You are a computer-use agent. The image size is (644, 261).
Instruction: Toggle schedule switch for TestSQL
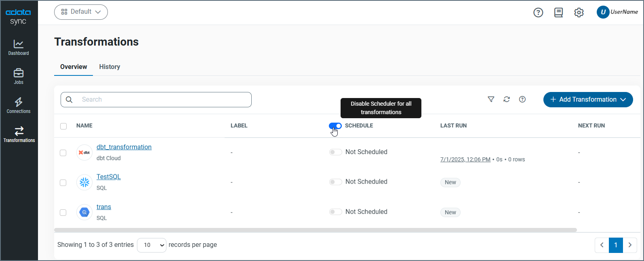click(x=335, y=182)
